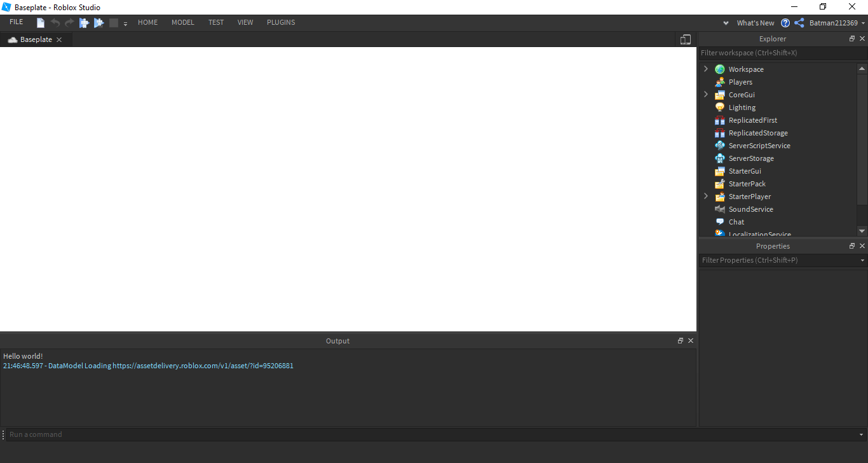Click the Workspace globe icon
The width and height of the screenshot is (868, 463).
(719, 69)
